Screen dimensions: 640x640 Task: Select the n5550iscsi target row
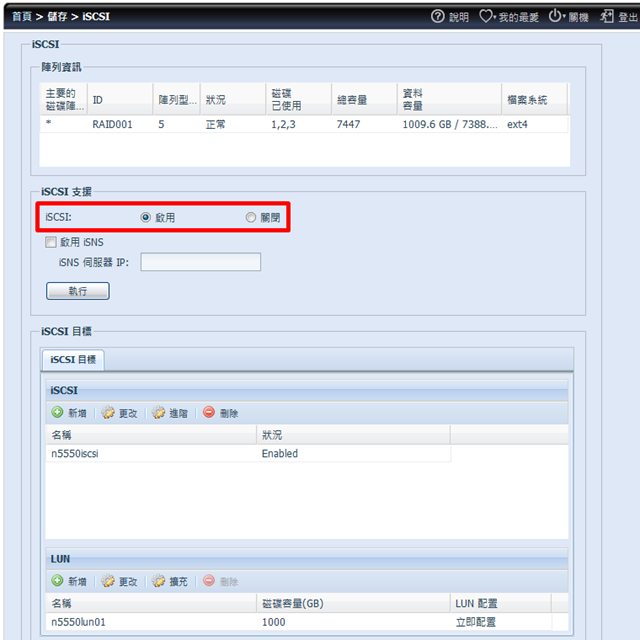pyautogui.click(x=248, y=453)
